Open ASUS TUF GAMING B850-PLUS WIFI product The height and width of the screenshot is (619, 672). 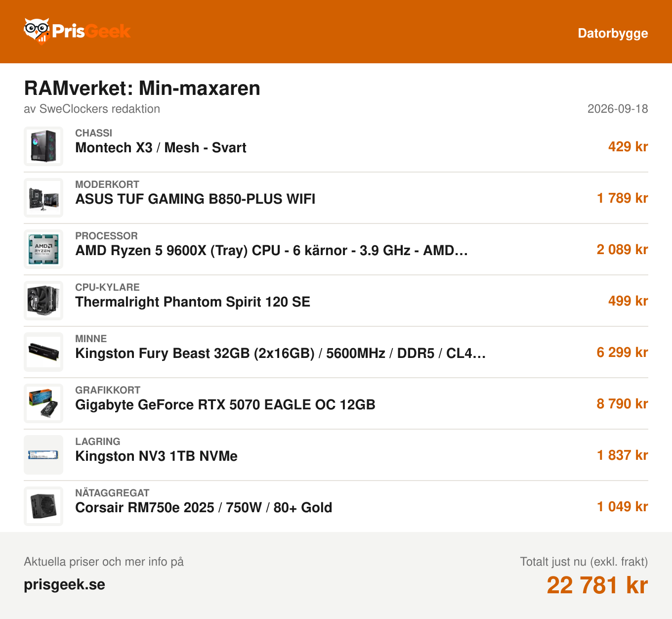195,199
